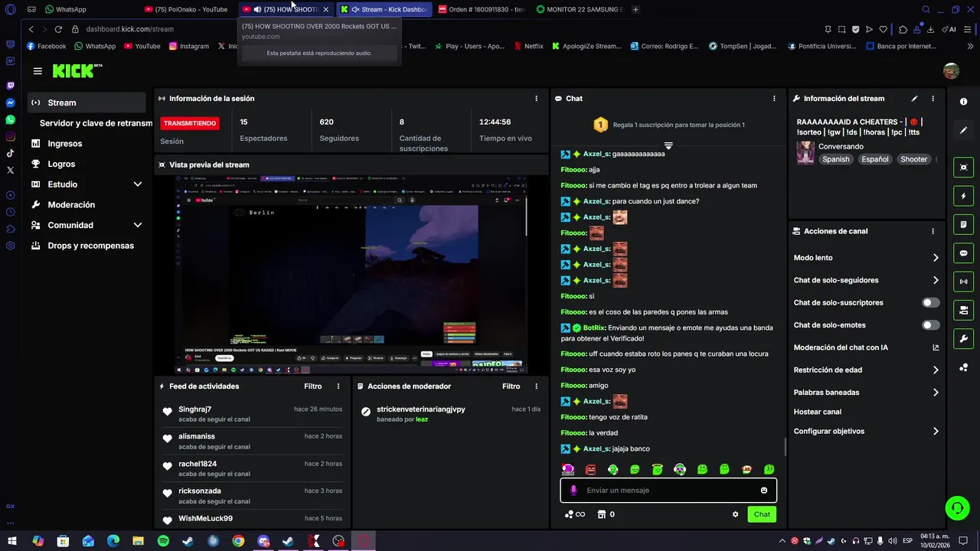Screen dimensions: 980x551
Task: Click the chat bubble icon in right sidebar
Action: [963, 253]
